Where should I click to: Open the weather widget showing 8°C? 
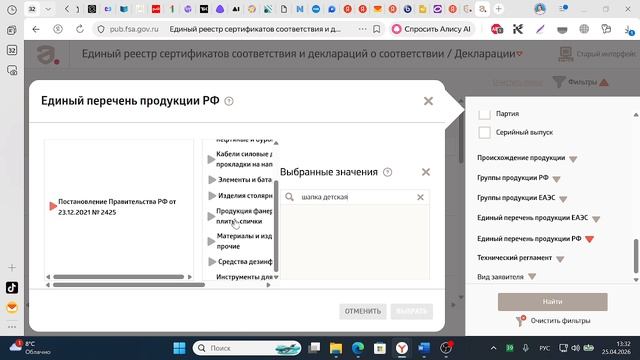[30, 348]
